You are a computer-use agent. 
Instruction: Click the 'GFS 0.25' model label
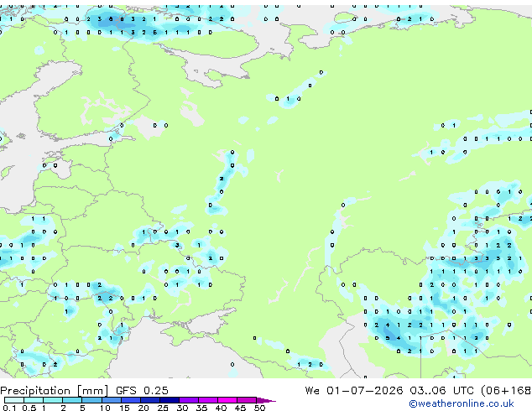point(142,391)
